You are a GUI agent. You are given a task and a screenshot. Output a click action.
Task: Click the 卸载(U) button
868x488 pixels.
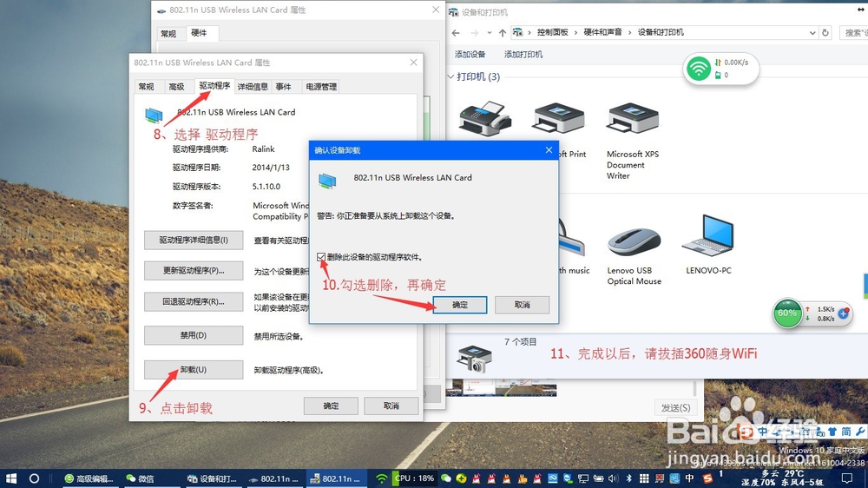(x=194, y=369)
